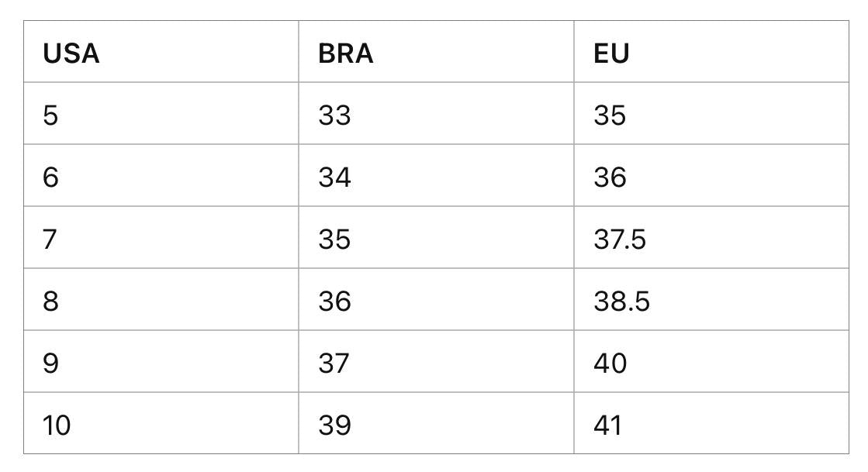
Task: Click BRA size 34 cell
Action: (x=334, y=177)
